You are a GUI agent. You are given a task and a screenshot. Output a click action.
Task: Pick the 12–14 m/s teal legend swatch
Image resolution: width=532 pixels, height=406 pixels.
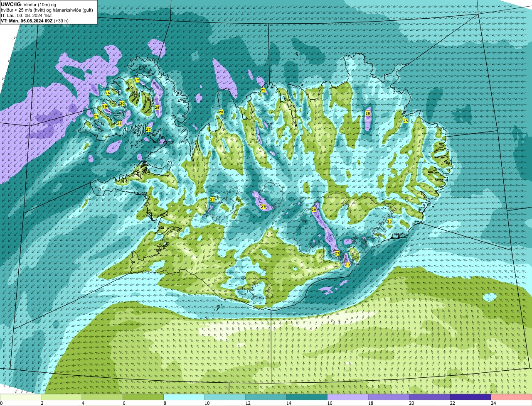tap(266, 397)
